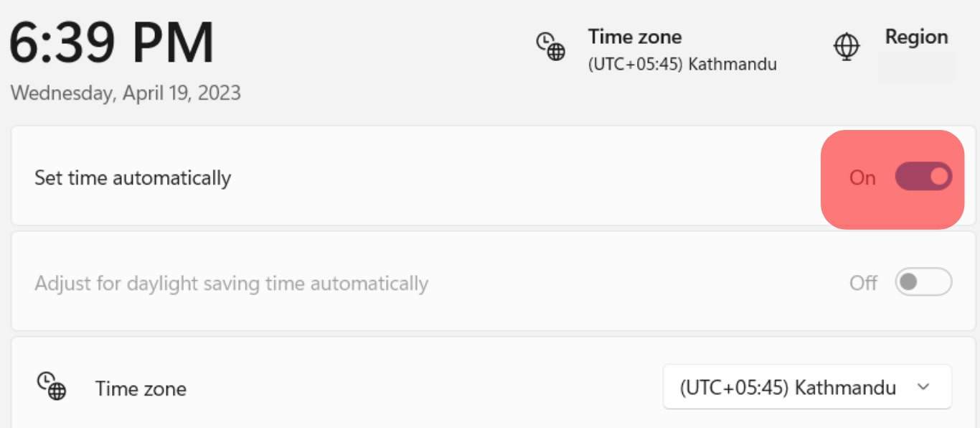Click the (UTC+05:45) Kathmandu header text
The width and height of the screenshot is (980, 428).
coord(683,63)
